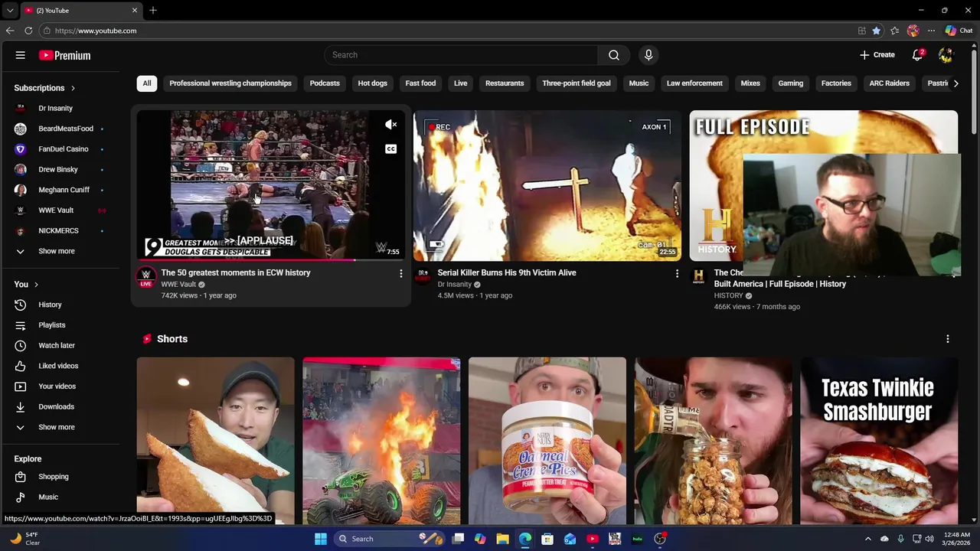
Task: Select the Live chip
Action: point(460,83)
